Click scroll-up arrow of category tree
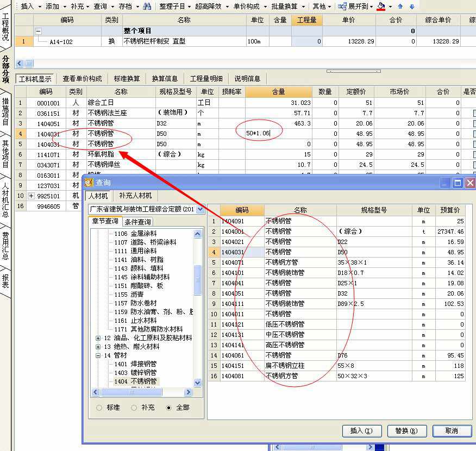This screenshot has width=476, height=451. coord(197,234)
